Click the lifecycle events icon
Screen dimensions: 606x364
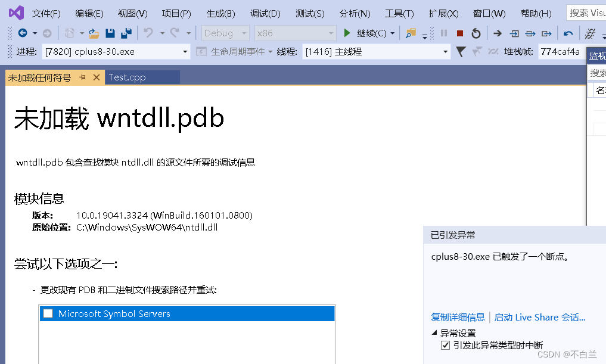tap(201, 51)
